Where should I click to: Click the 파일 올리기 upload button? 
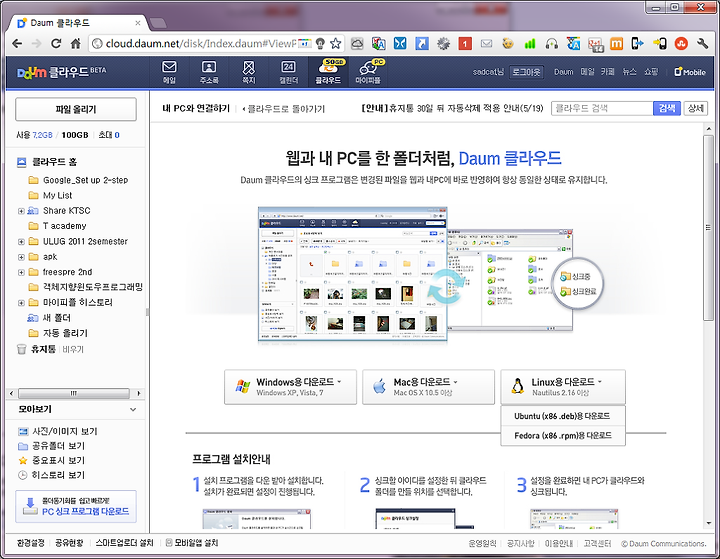pos(76,109)
